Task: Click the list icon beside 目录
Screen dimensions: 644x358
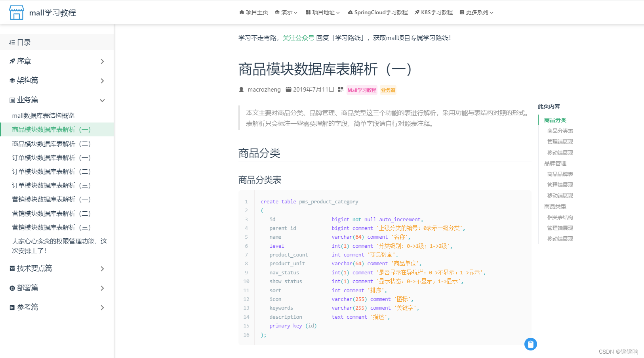Action: click(x=12, y=42)
